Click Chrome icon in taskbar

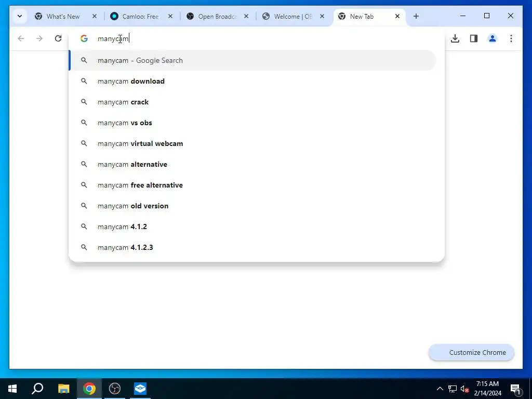89,389
